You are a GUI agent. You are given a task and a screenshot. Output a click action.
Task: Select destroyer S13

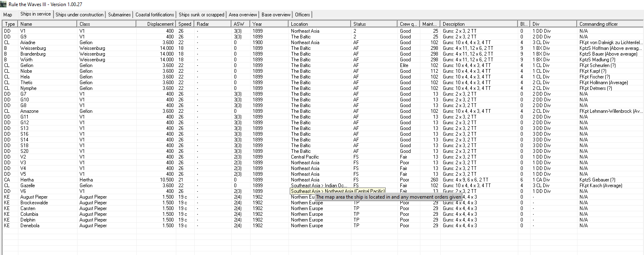[x=24, y=128]
